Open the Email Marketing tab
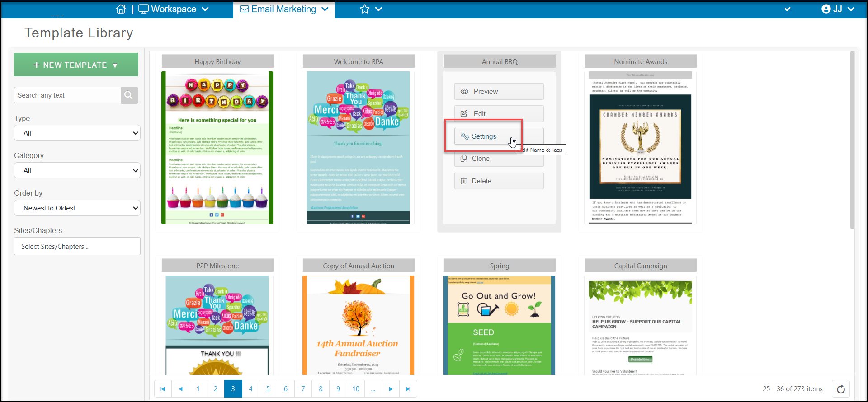This screenshot has width=868, height=402. pos(284,9)
